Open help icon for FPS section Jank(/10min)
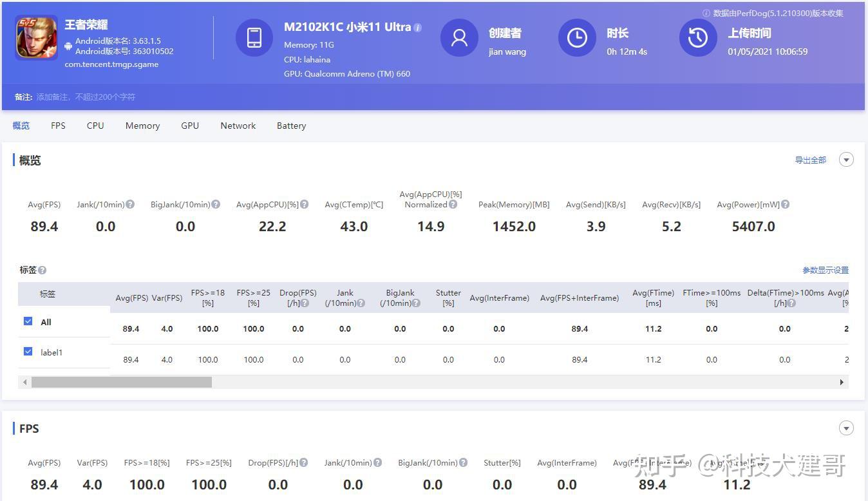This screenshot has height=501, width=868. click(377, 462)
